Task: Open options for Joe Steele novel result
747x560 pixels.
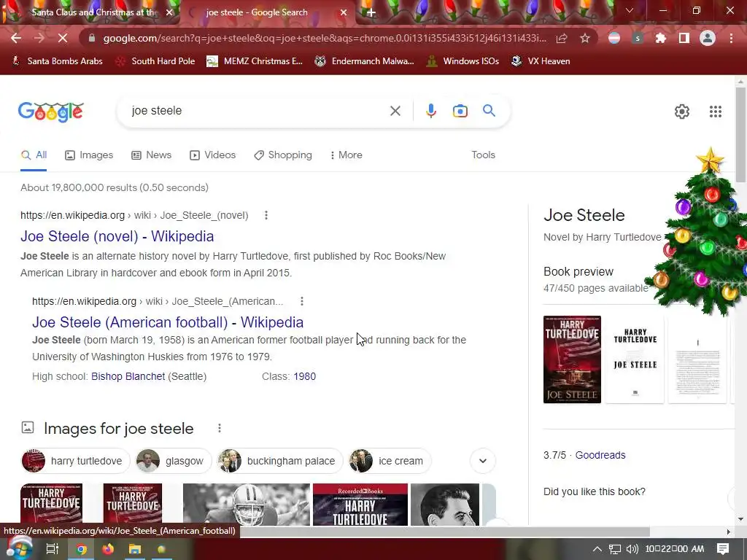Action: [266, 215]
